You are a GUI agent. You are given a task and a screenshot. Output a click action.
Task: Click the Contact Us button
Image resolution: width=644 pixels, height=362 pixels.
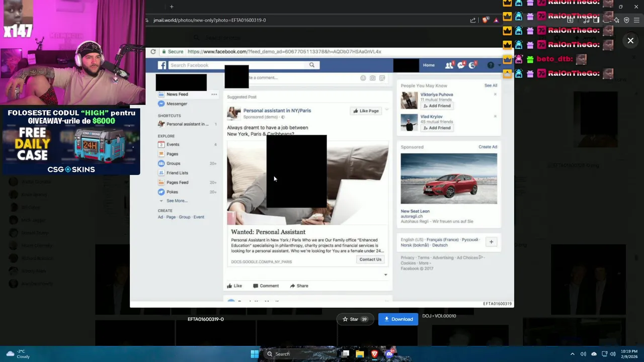370,260
